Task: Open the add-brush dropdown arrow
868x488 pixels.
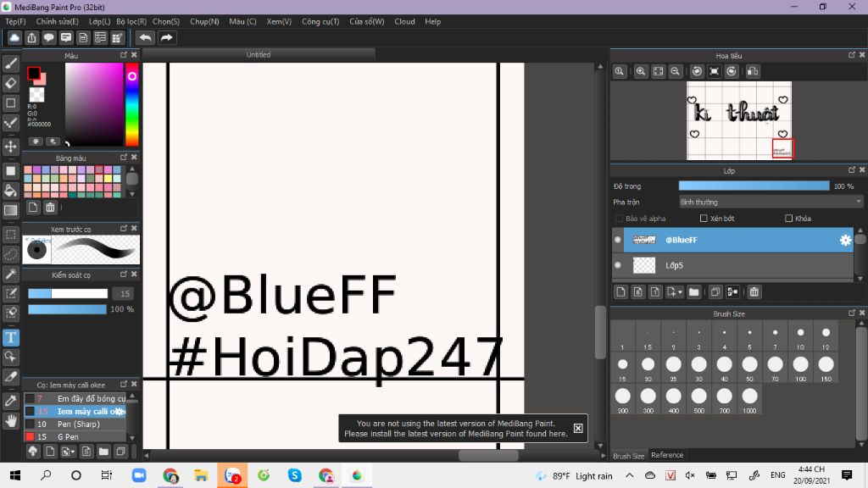Action: 73,452
